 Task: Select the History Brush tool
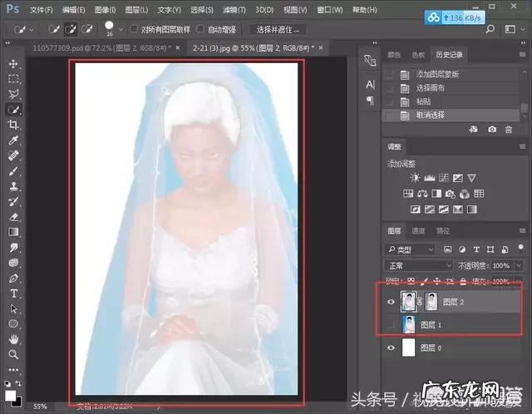[x=13, y=201]
